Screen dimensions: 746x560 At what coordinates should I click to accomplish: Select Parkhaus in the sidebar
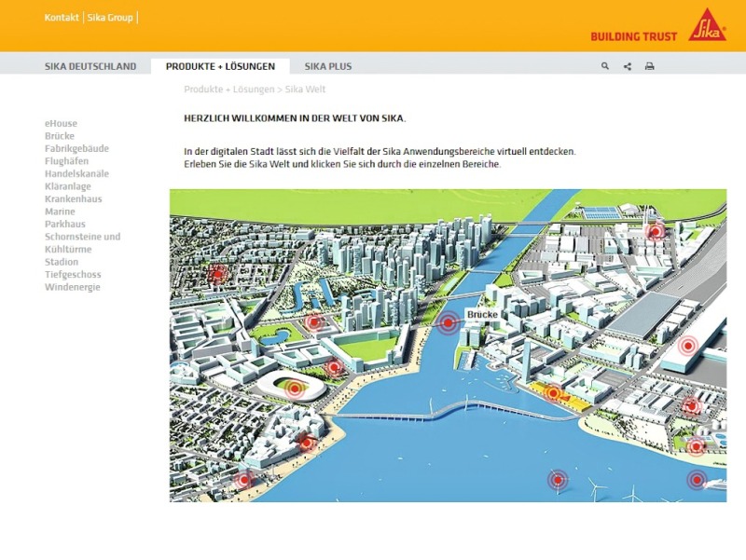coord(65,224)
